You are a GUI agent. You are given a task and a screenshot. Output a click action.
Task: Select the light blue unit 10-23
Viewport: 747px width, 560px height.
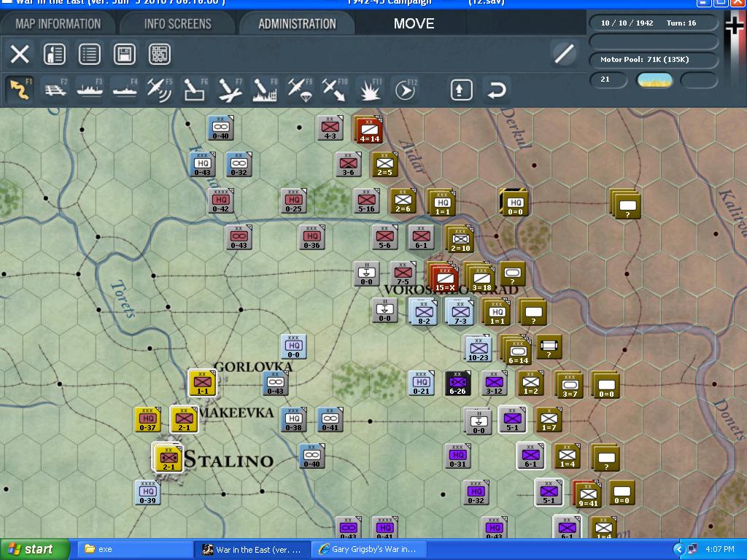pos(479,349)
